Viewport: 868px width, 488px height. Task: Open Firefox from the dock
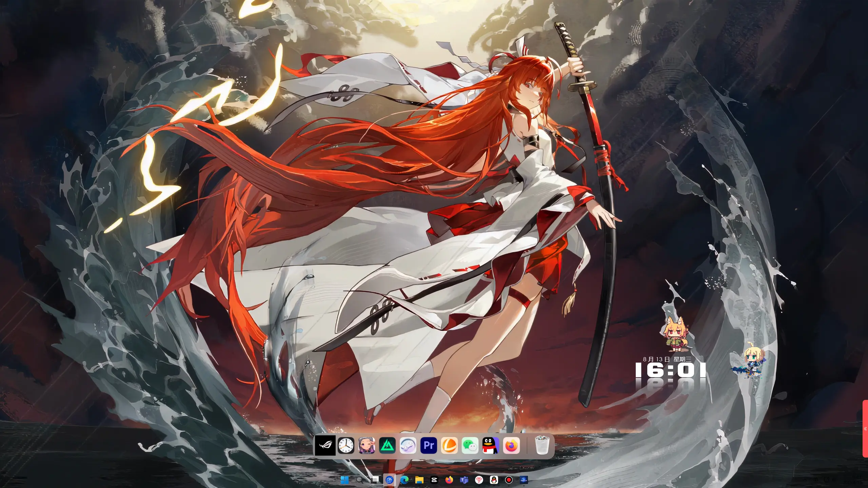tap(511, 446)
